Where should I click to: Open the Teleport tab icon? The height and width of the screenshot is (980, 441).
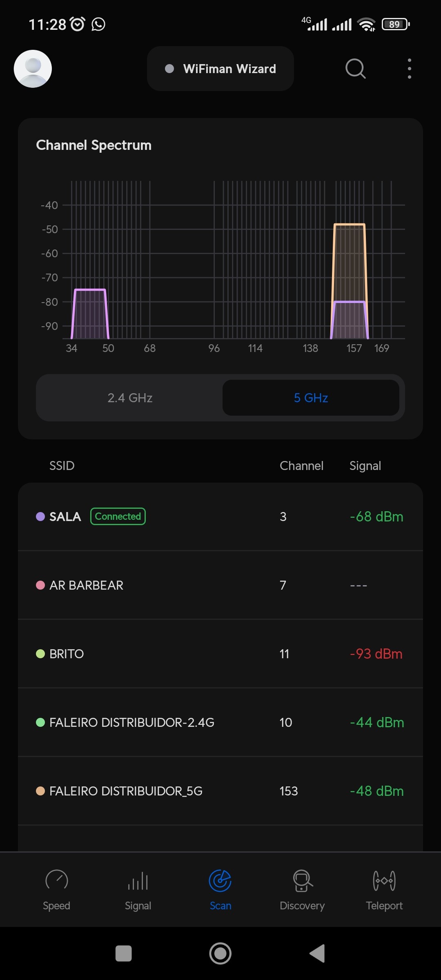[x=384, y=881]
